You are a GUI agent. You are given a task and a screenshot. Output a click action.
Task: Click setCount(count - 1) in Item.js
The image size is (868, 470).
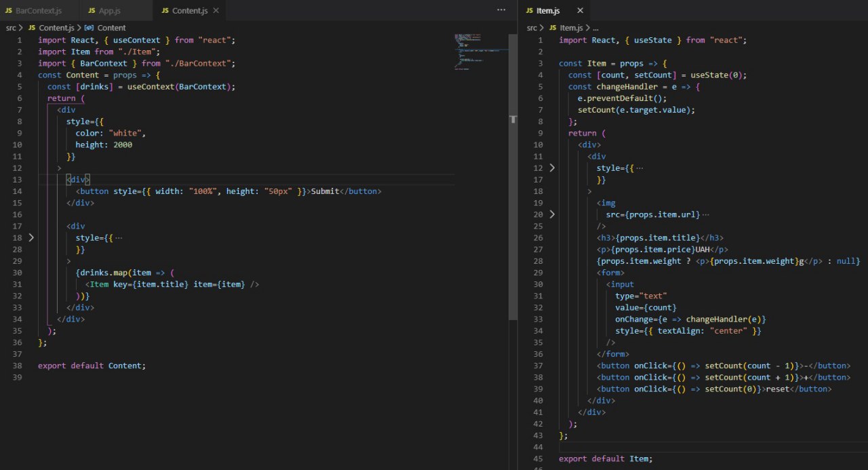(749, 366)
